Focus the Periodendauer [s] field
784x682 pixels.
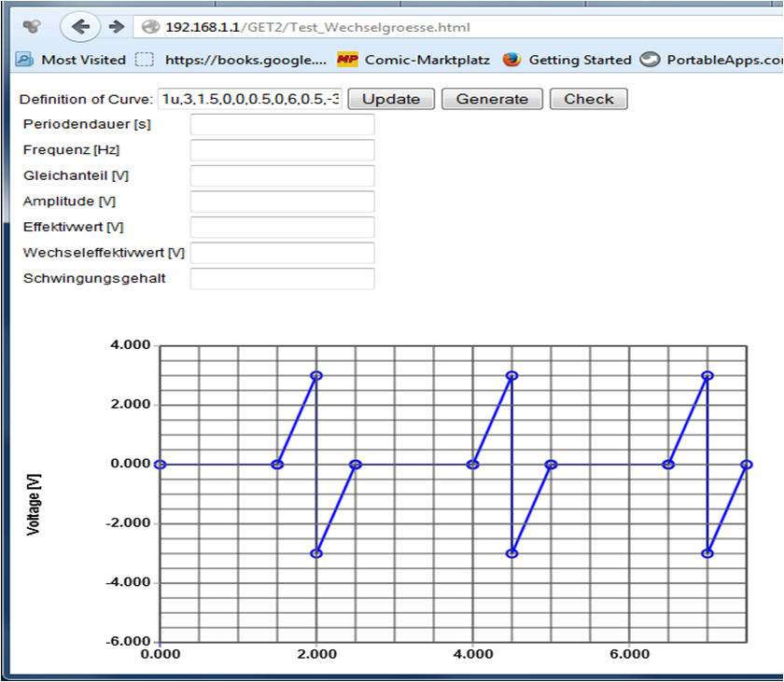click(x=282, y=125)
